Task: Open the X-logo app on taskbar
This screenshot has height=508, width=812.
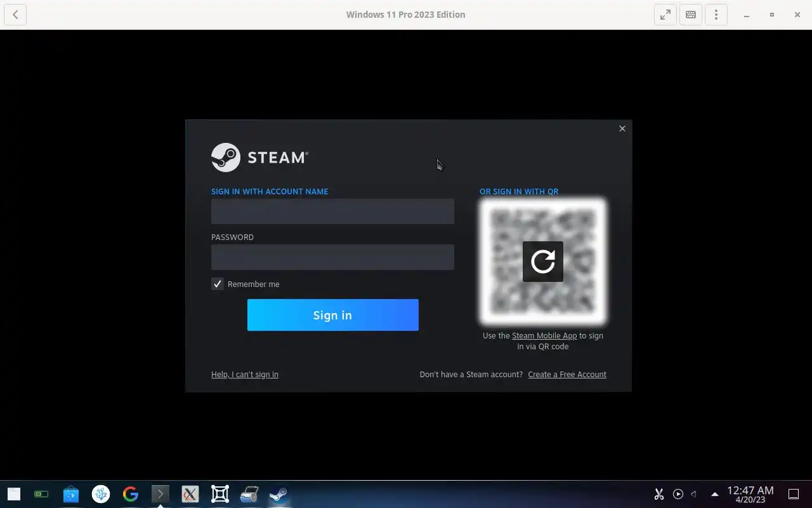Action: pyautogui.click(x=190, y=494)
